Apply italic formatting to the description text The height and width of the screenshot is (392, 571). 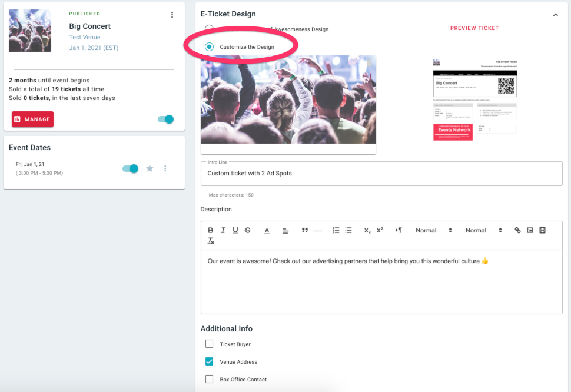point(223,230)
